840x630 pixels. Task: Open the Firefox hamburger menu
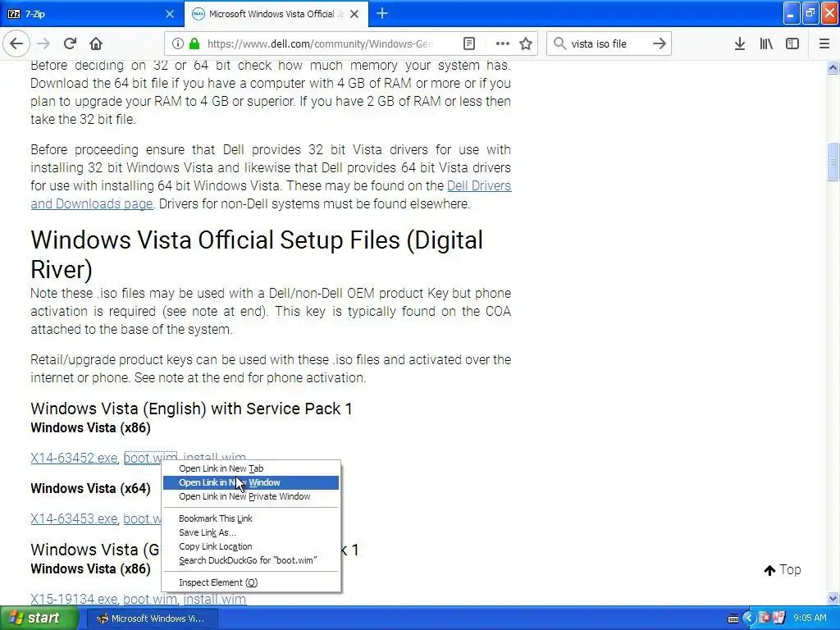click(x=824, y=43)
